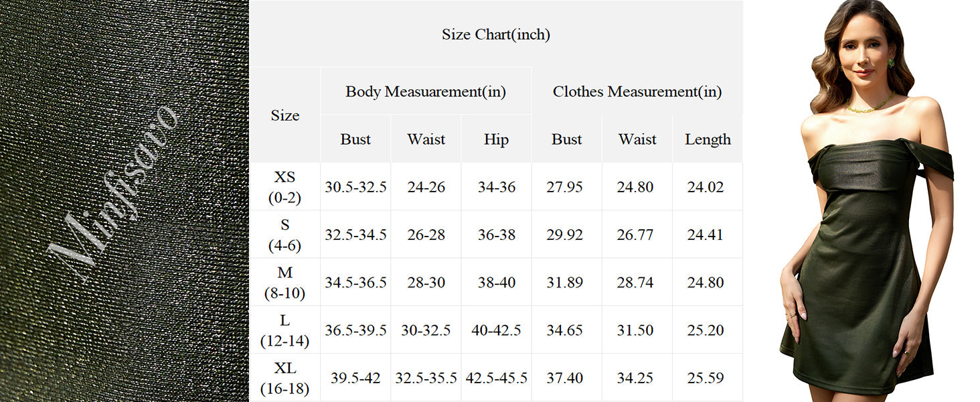
Task: Click the 42.5-45.5 hip cell
Action: (x=496, y=378)
